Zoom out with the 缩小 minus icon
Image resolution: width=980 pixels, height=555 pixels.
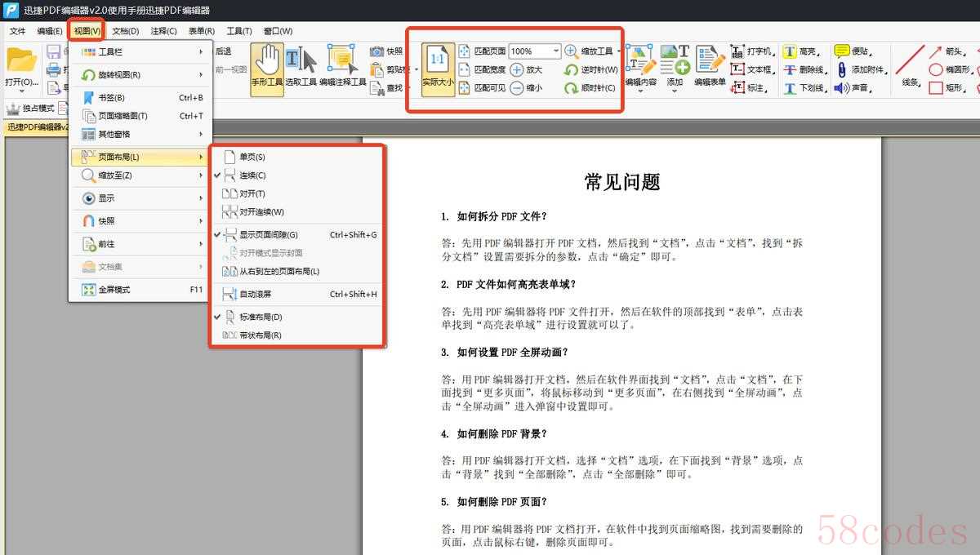coord(516,87)
